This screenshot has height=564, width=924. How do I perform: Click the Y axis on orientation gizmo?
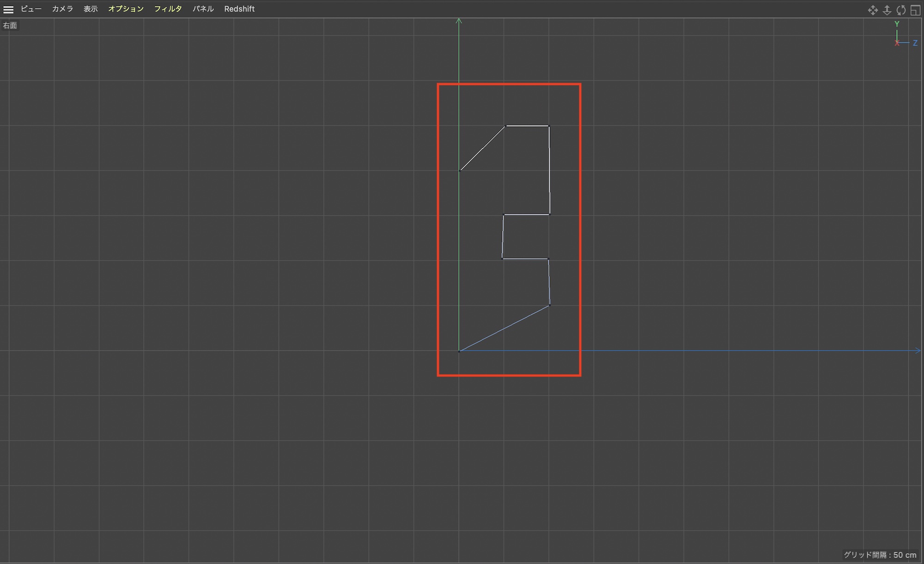coord(897,24)
